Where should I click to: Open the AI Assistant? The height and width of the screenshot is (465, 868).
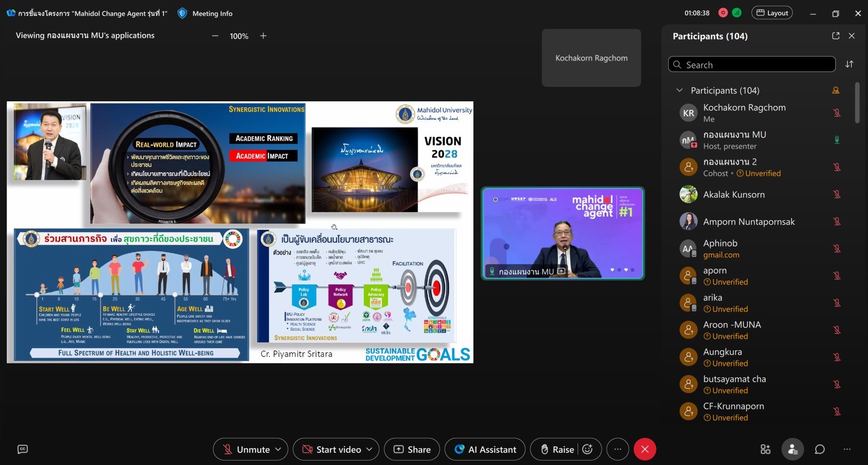(485, 449)
